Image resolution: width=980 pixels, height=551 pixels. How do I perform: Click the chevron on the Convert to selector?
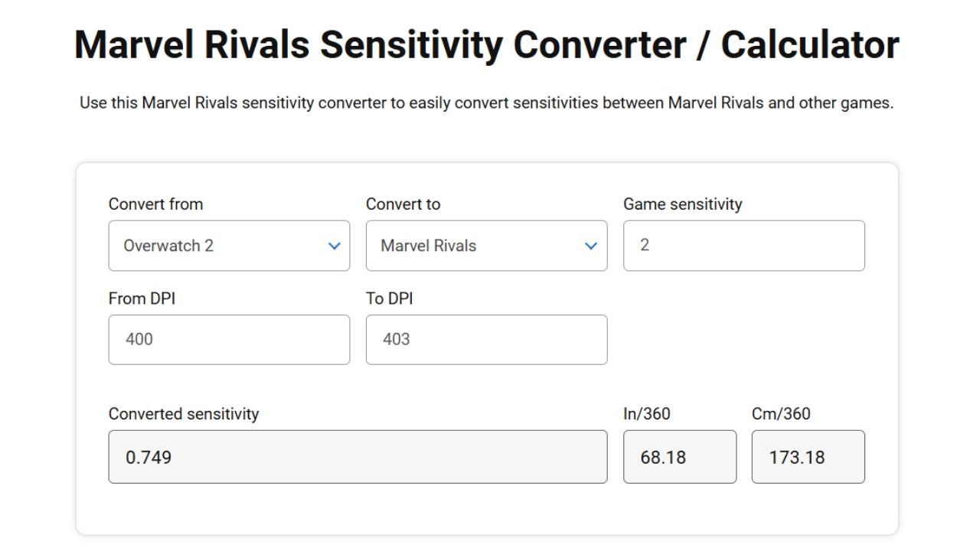click(590, 246)
